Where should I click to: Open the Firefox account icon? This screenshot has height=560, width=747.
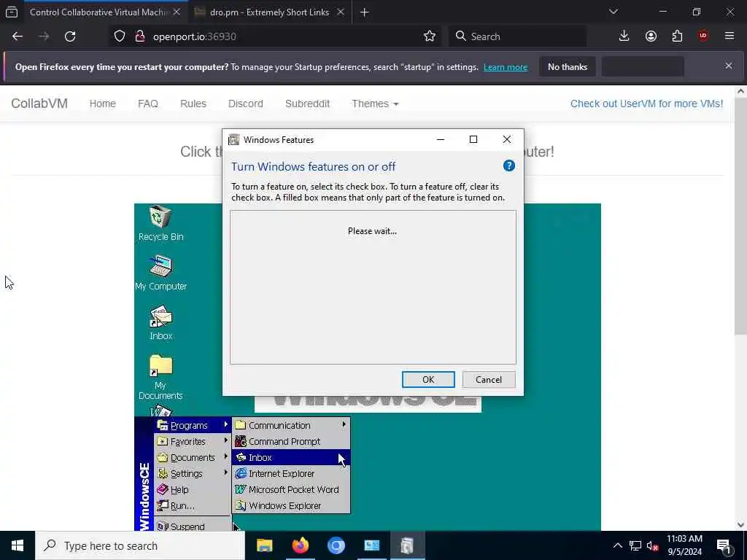coord(651,36)
